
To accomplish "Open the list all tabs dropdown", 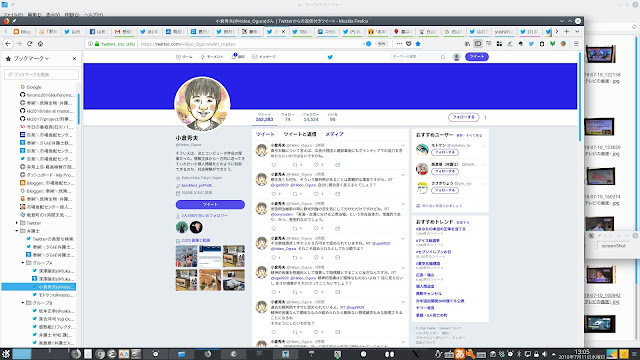I will coord(577,31).
